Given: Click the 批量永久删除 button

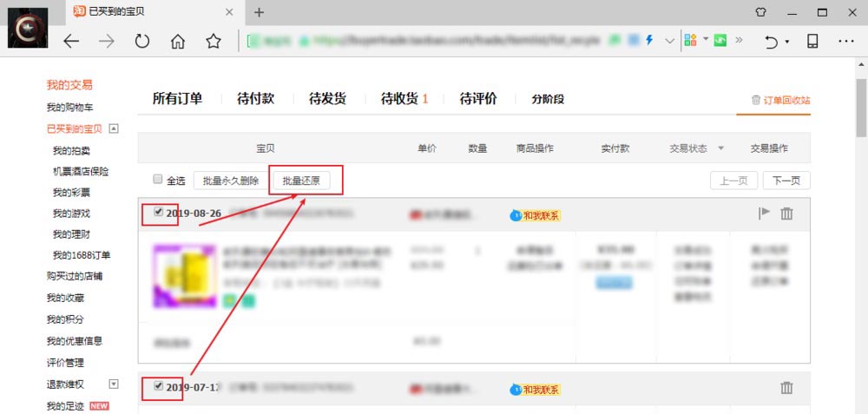Looking at the screenshot, I should point(231,181).
